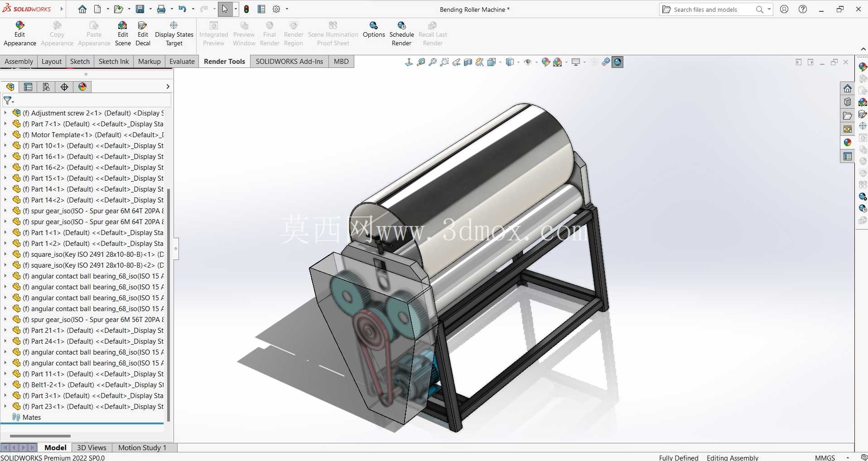
Task: Open File Explorer tab in task pane
Action: coord(848,115)
